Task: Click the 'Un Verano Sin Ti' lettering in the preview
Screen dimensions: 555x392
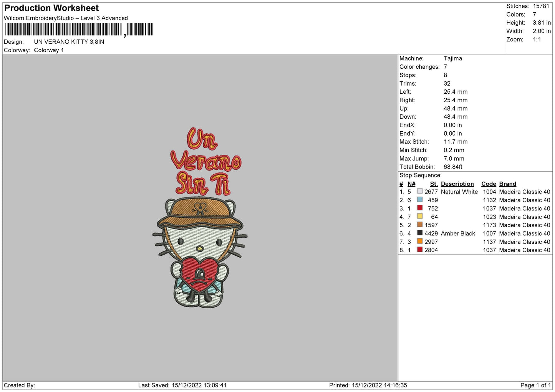Action: click(x=205, y=161)
